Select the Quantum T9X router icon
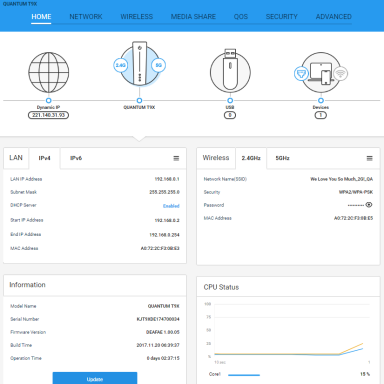Viewport: 384px width, 384px height. [139, 63]
